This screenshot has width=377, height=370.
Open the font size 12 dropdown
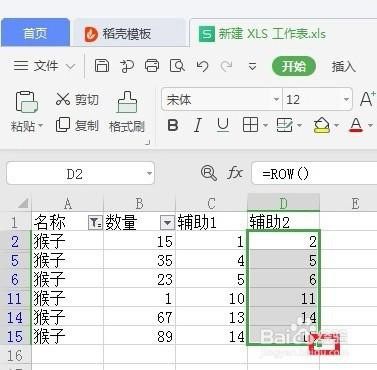(346, 99)
